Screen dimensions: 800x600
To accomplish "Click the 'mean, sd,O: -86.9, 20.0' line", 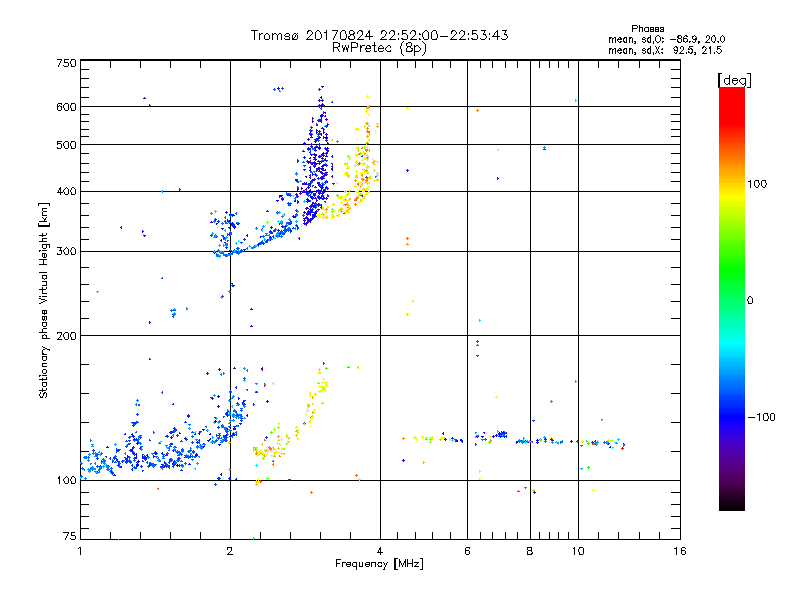I will coord(666,39).
